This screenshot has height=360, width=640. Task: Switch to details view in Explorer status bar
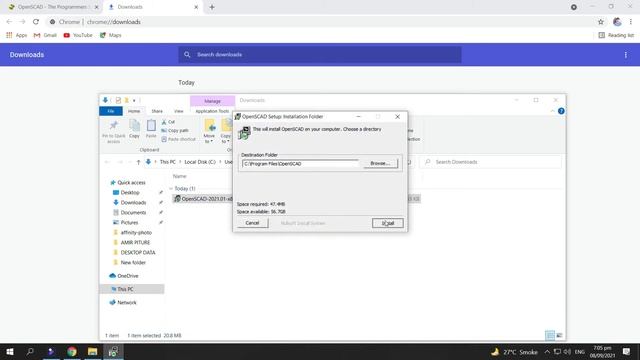(x=550, y=336)
